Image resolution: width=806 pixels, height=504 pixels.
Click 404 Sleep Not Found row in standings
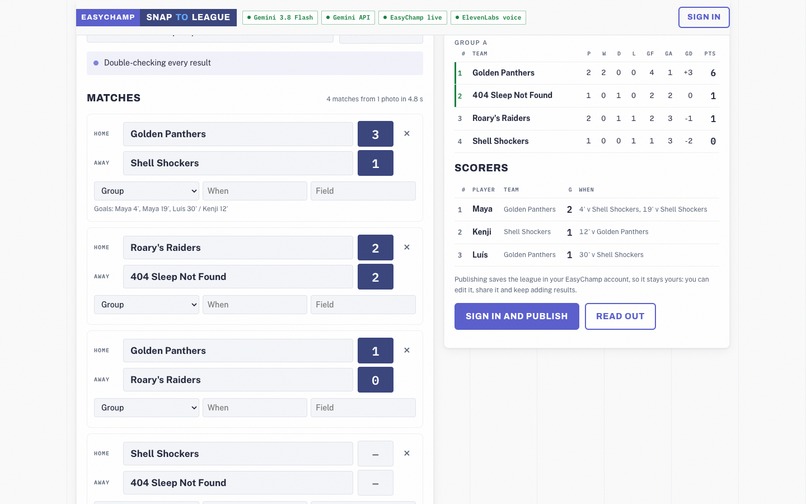tap(587, 96)
